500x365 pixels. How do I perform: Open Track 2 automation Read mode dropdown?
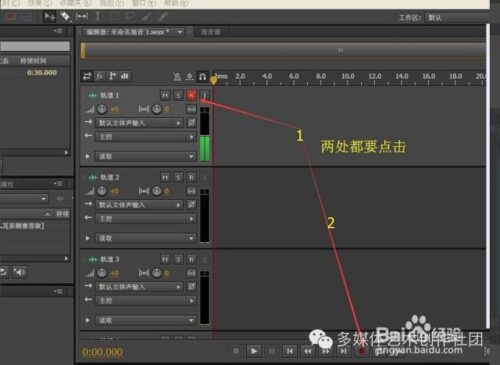click(x=146, y=238)
